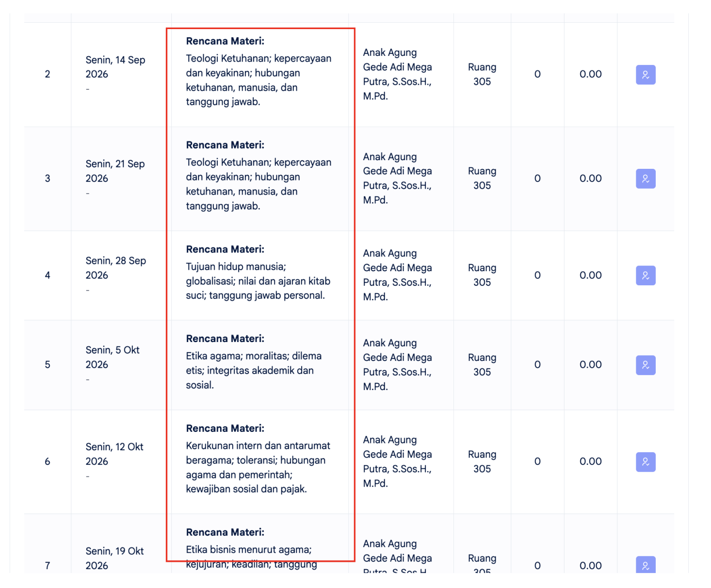Viewport: 711px width, 588px height.
Task: Select the date Senin, 19 Okt 2026
Action: (x=115, y=558)
